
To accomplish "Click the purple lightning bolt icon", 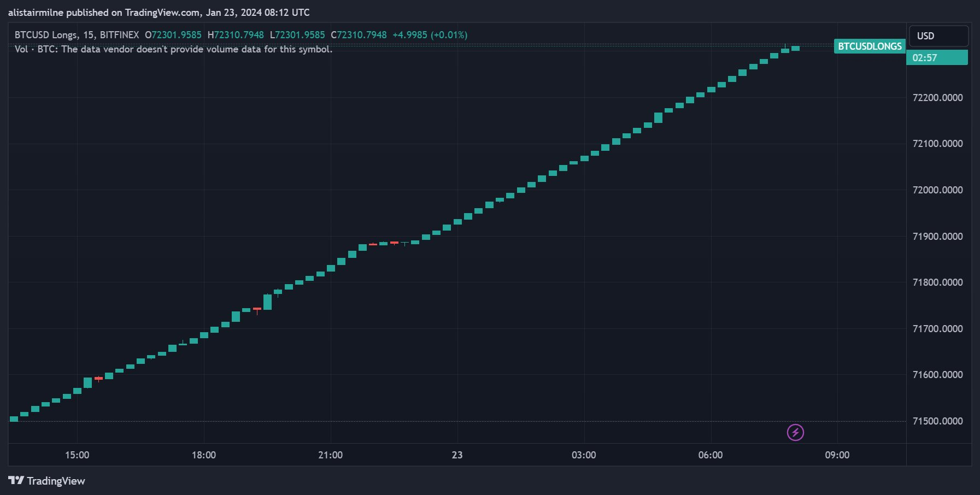I will click(795, 433).
